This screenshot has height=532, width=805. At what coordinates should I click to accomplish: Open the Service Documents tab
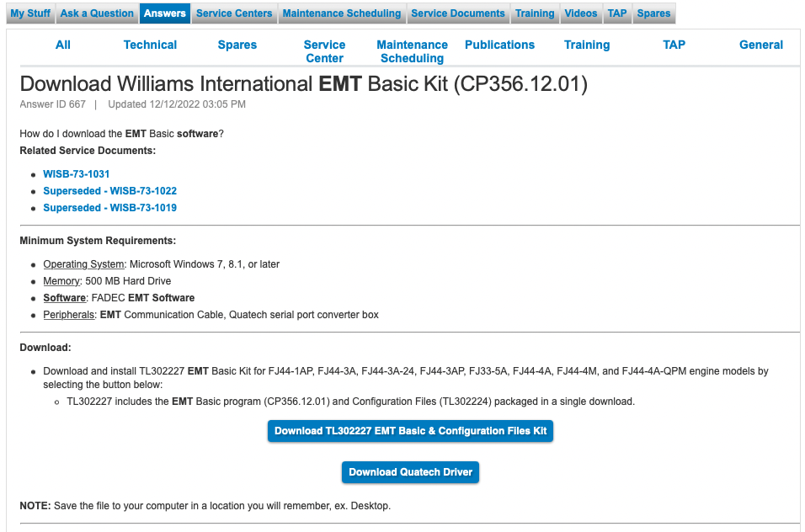(x=458, y=13)
